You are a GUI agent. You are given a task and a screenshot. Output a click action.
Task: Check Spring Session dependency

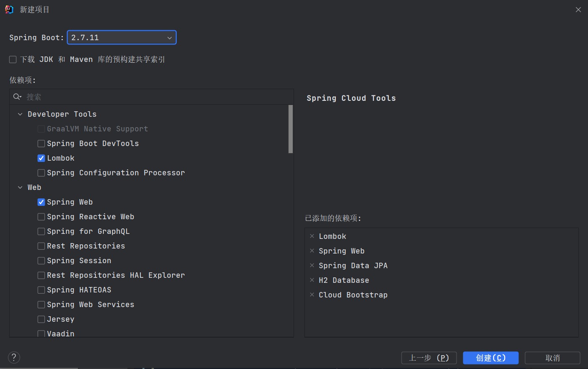[41, 261]
